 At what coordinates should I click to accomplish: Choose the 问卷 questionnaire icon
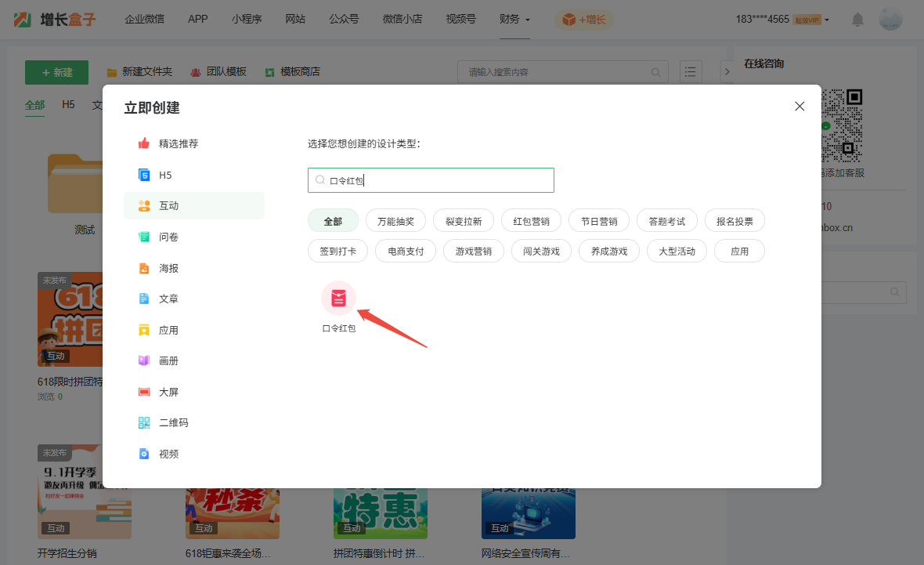(144, 237)
